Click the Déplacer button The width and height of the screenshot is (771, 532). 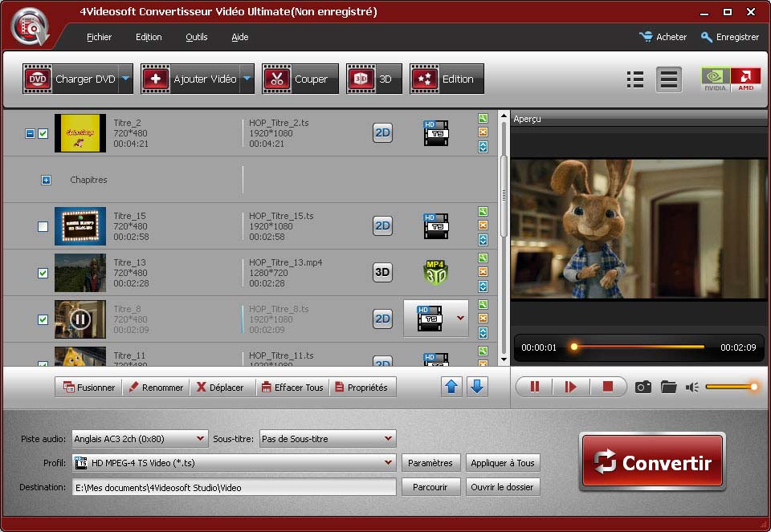tap(220, 387)
